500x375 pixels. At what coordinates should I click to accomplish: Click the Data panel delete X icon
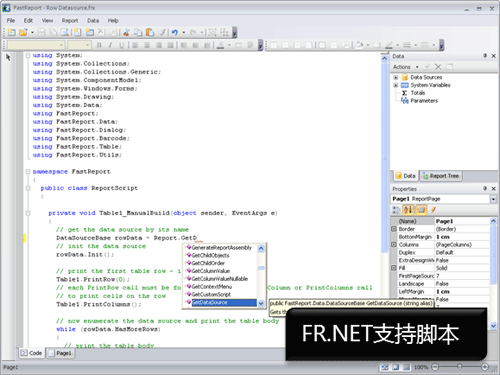(438, 67)
